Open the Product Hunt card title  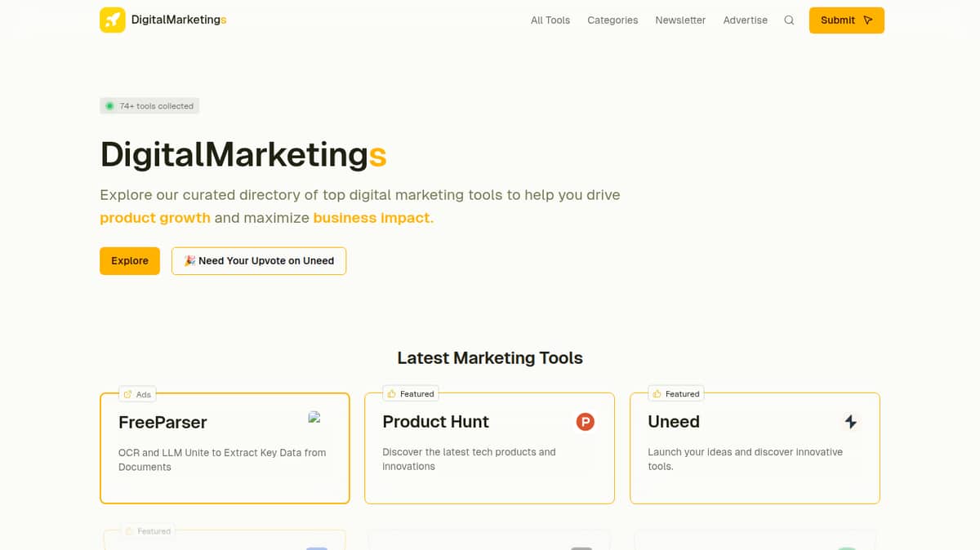tap(436, 422)
